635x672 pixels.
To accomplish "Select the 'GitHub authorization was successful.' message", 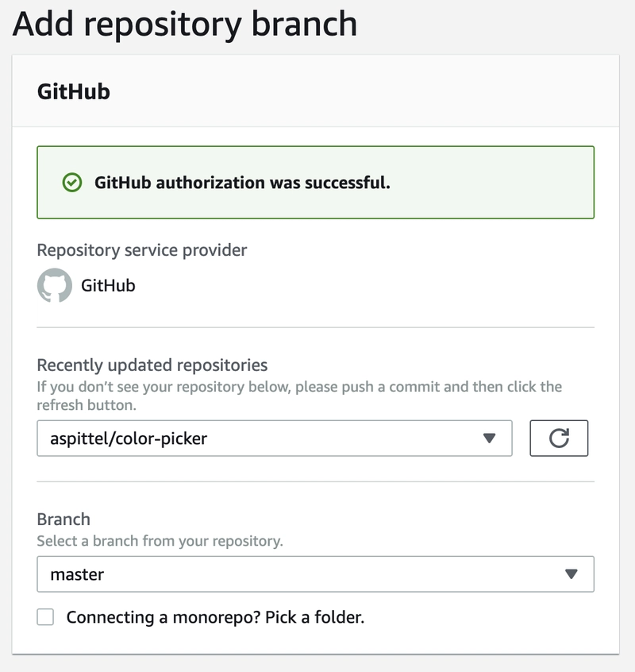I will (242, 183).
